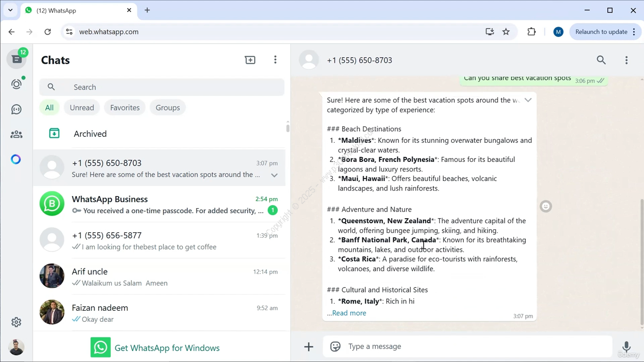Image resolution: width=644 pixels, height=362 pixels.
Task: Click the Archived box icon
Action: click(x=54, y=133)
